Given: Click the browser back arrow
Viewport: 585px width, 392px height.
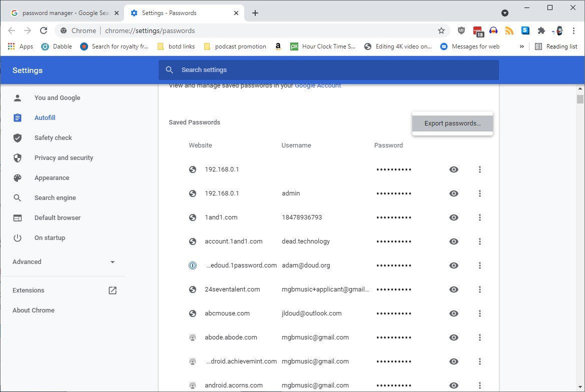Looking at the screenshot, I should tap(12, 30).
